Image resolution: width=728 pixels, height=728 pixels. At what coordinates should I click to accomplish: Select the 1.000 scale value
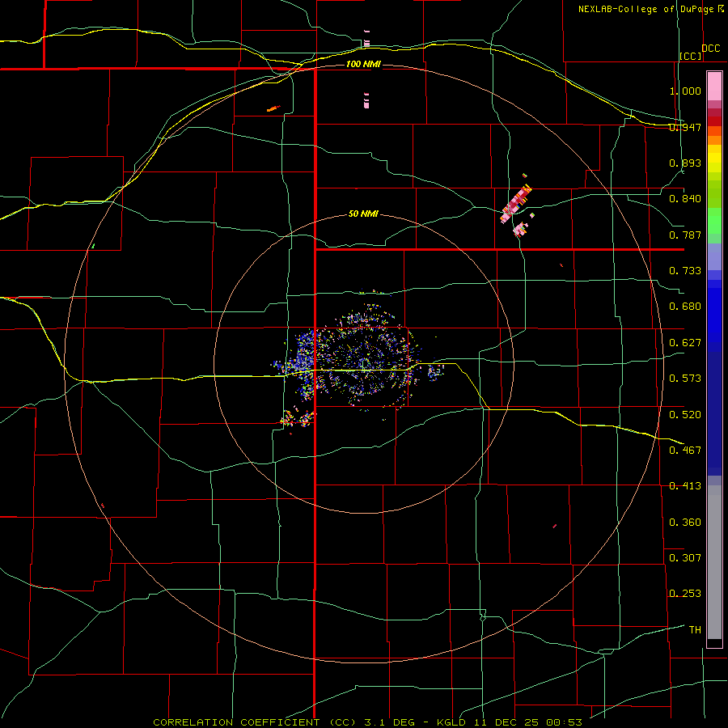(x=685, y=91)
